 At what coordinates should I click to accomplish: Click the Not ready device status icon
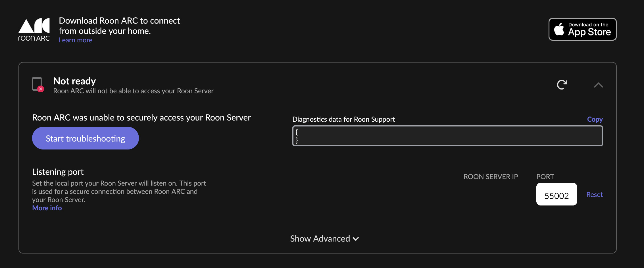pos(38,84)
